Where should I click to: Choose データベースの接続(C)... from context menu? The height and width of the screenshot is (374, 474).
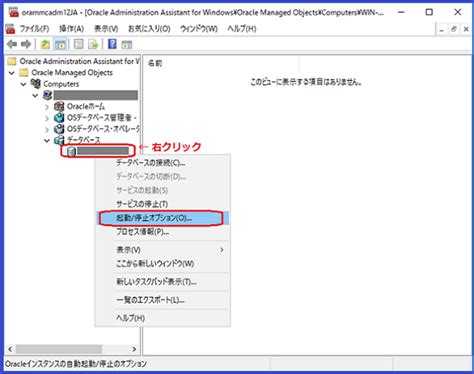[163, 163]
